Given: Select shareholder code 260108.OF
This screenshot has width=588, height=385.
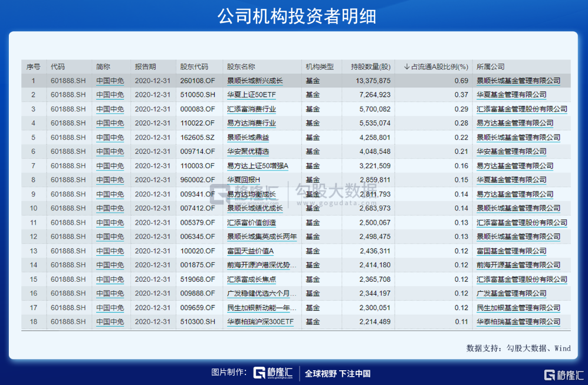Looking at the screenshot, I should (198, 81).
